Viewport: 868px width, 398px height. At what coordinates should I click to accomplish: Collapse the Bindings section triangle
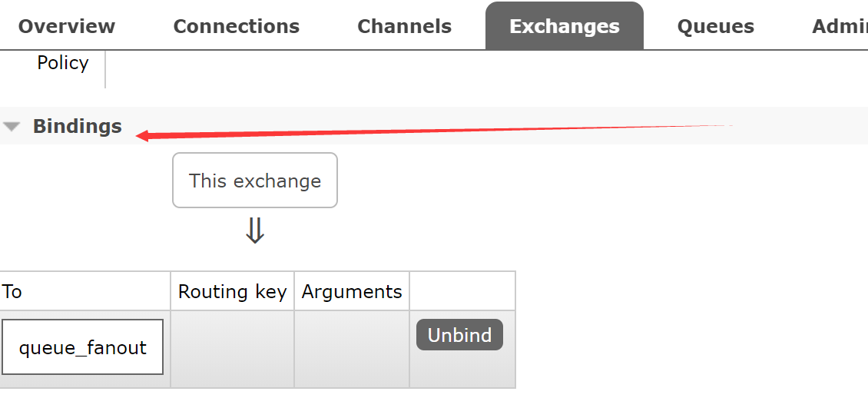12,127
